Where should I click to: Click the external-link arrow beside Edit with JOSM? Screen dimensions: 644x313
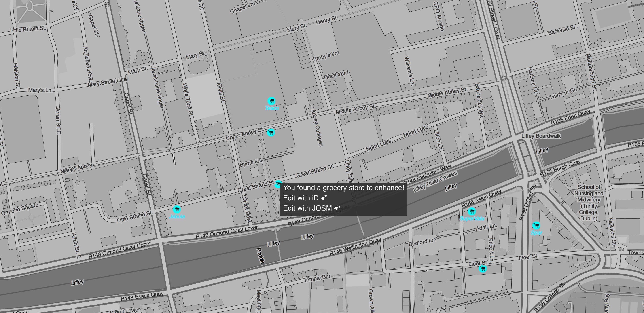337,208
